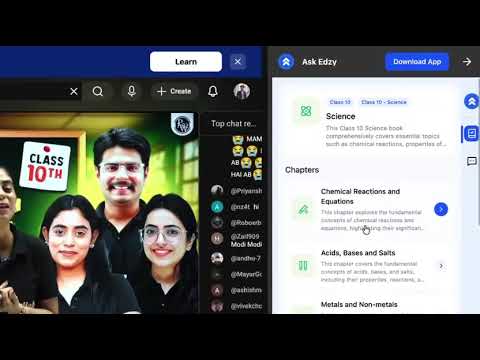Click the search magnifier icon
This screenshot has width=480, height=360.
coord(98,91)
